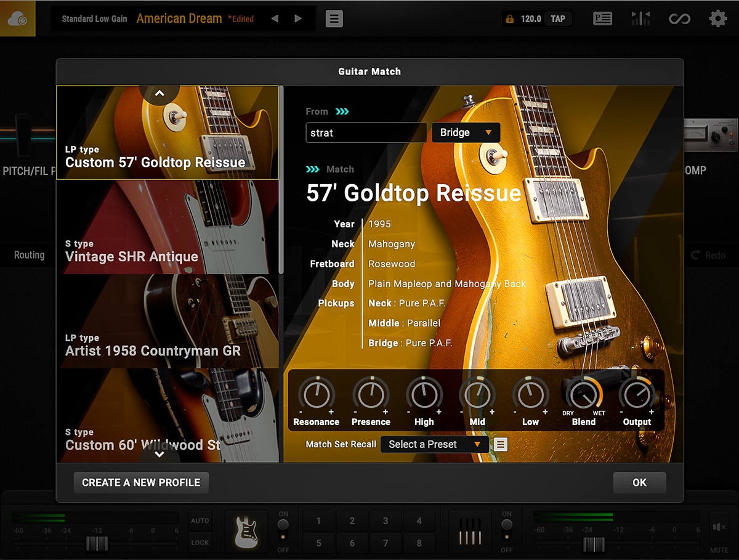Click CREATE A NEW PROFILE
This screenshot has width=739, height=560.
(141, 482)
